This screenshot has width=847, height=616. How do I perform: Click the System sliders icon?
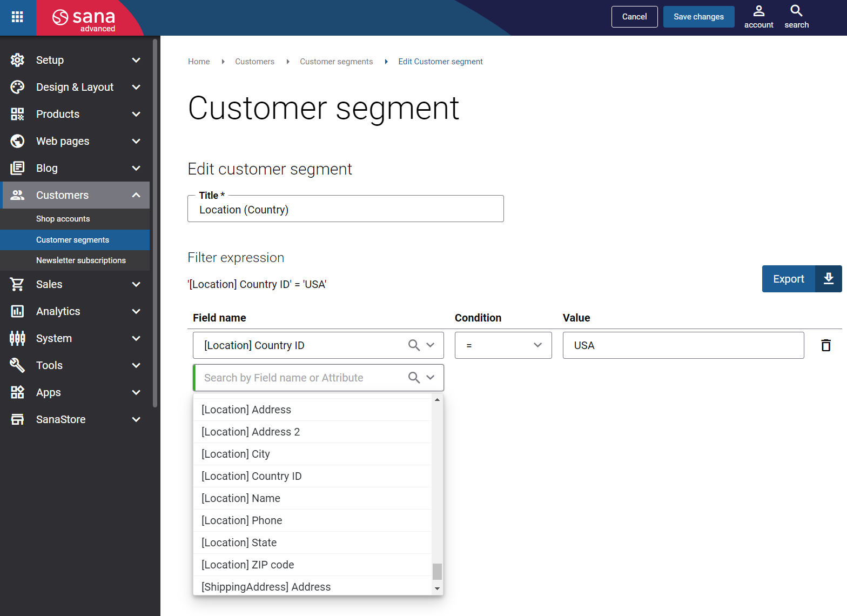click(x=17, y=338)
